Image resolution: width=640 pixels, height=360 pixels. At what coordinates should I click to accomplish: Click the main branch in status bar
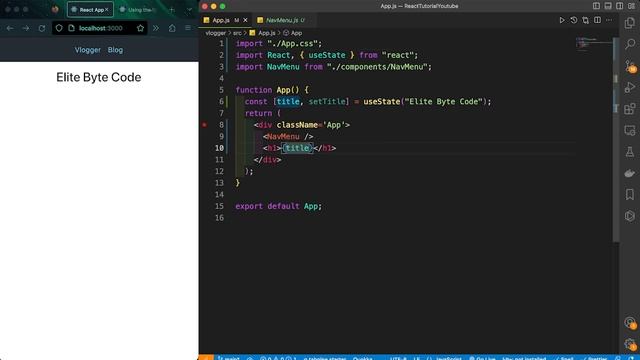point(229,358)
